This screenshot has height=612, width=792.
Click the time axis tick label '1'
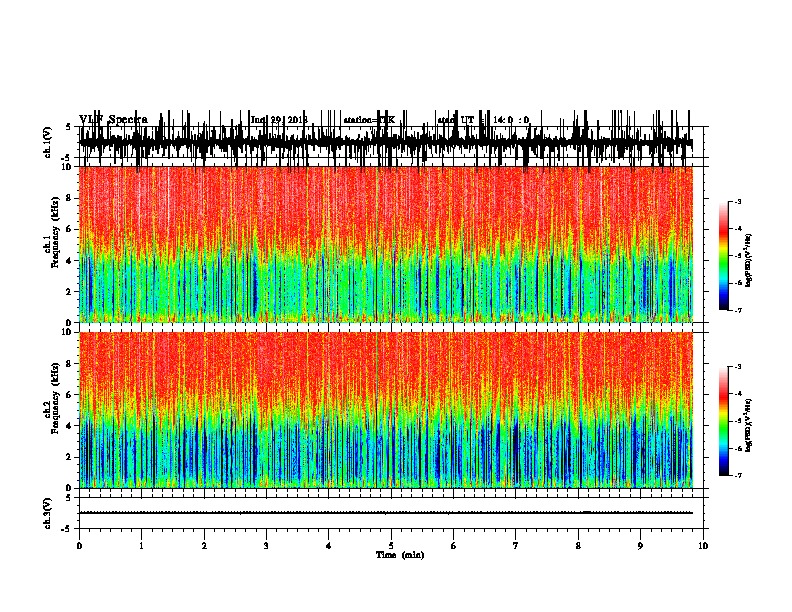coord(141,546)
